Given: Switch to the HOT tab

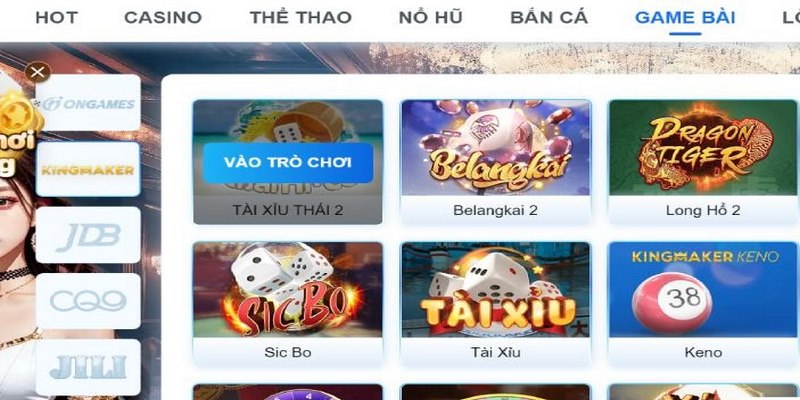Looking at the screenshot, I should [x=57, y=18].
